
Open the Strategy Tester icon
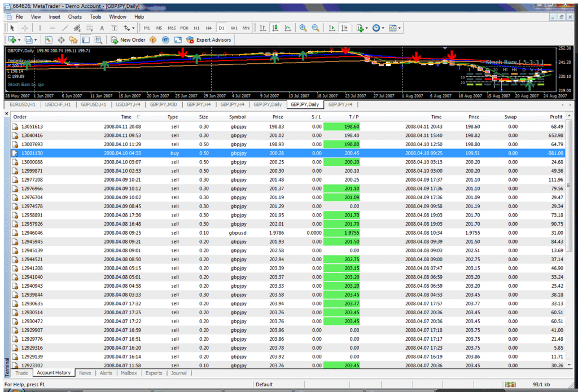pos(98,40)
